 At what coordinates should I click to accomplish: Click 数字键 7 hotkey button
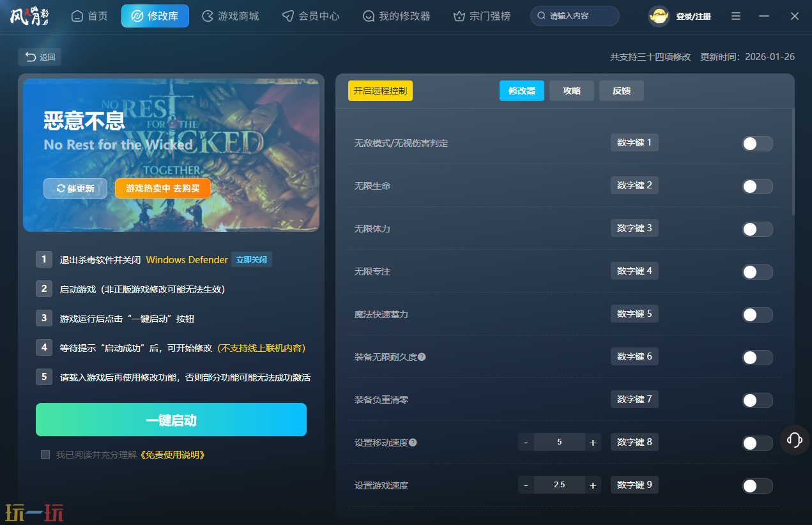coord(634,399)
